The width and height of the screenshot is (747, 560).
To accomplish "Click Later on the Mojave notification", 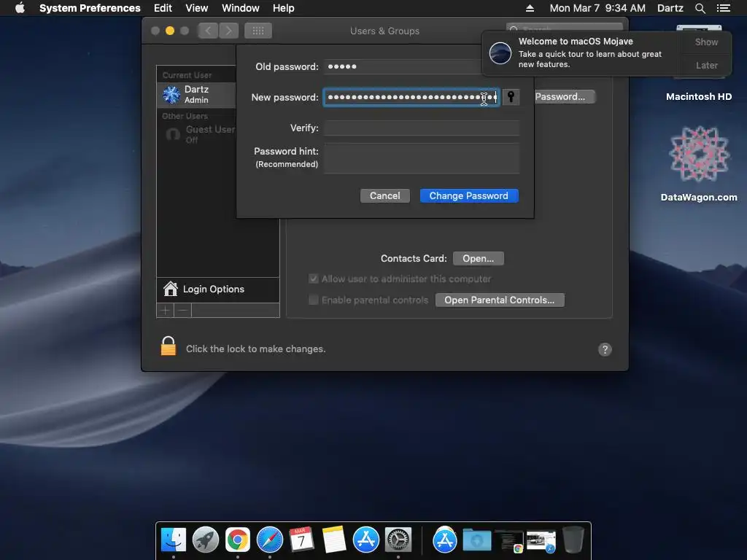I will coord(706,65).
